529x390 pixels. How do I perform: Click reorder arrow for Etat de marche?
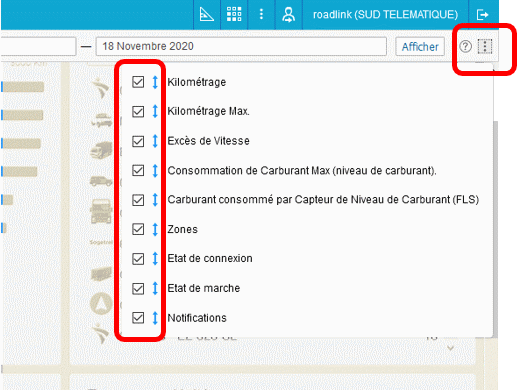click(x=155, y=288)
